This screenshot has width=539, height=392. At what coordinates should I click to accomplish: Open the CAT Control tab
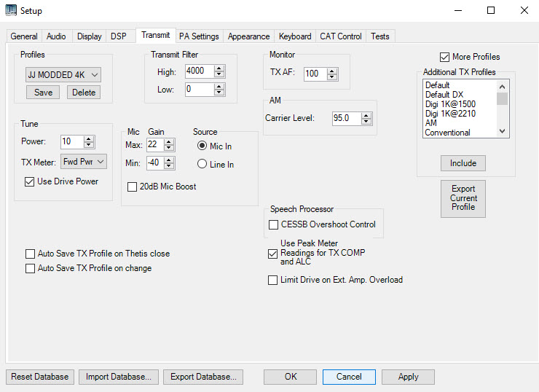coord(341,36)
